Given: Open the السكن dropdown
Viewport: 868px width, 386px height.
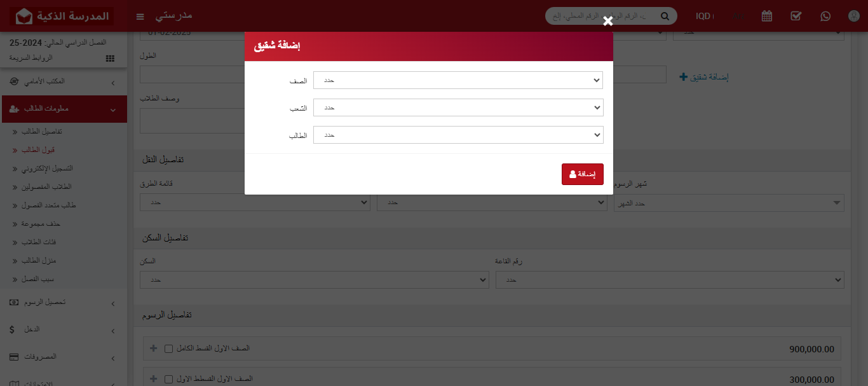Looking at the screenshot, I should [x=314, y=280].
